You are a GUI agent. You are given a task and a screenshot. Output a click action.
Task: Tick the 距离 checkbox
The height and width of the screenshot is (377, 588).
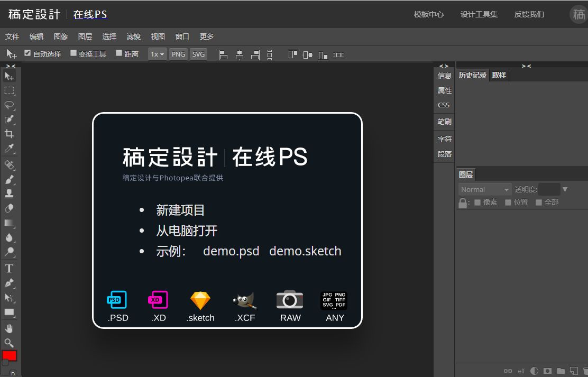(x=119, y=53)
